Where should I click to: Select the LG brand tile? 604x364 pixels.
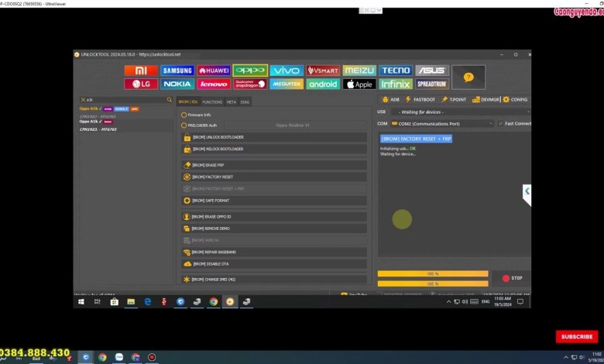pos(141,84)
